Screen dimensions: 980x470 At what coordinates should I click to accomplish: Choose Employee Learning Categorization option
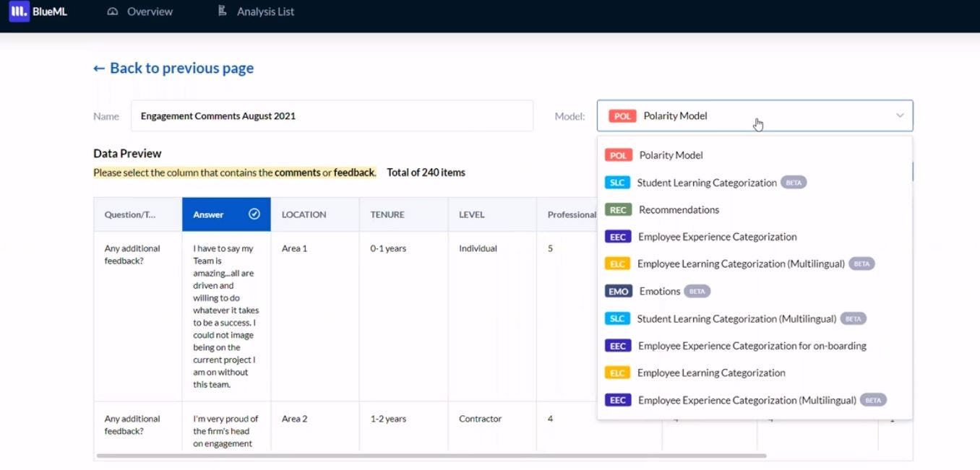755,373
